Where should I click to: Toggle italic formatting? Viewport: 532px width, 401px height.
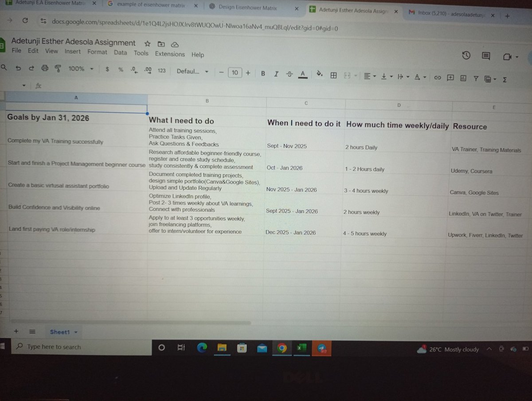[x=276, y=74]
